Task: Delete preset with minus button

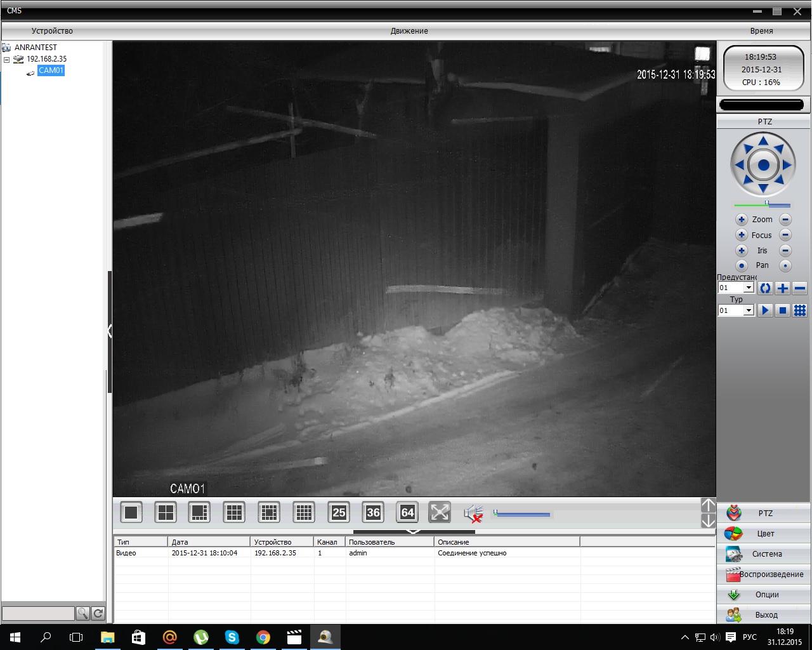Action: [800, 288]
